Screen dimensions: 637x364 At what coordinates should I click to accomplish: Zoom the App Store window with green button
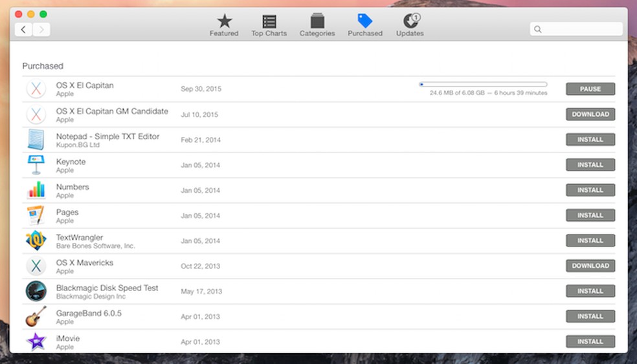pos(43,14)
